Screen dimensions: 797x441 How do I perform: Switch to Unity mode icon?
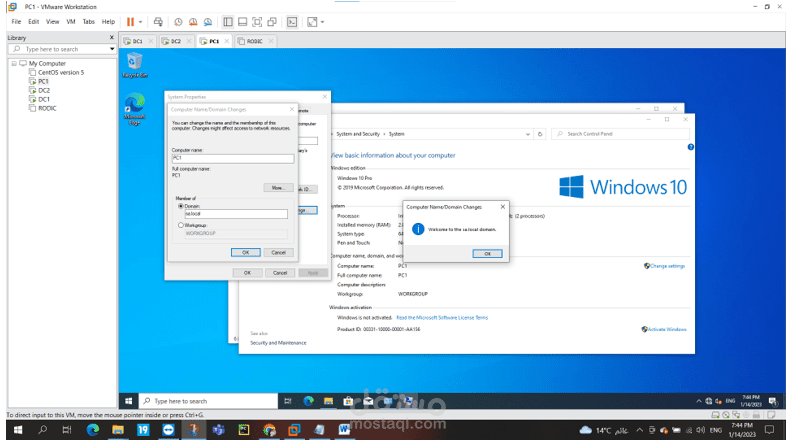tap(272, 22)
